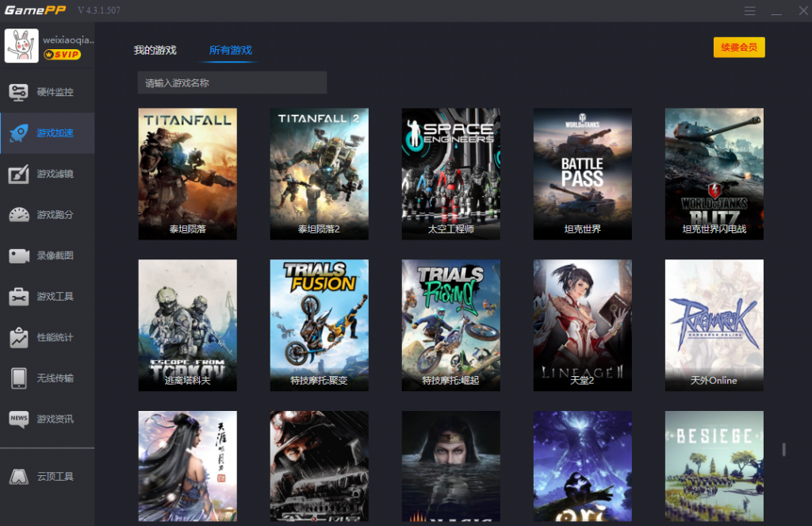Select the 坦克世界 Battle Pass cover
Viewport: 812px width, 526px height.
583,174
